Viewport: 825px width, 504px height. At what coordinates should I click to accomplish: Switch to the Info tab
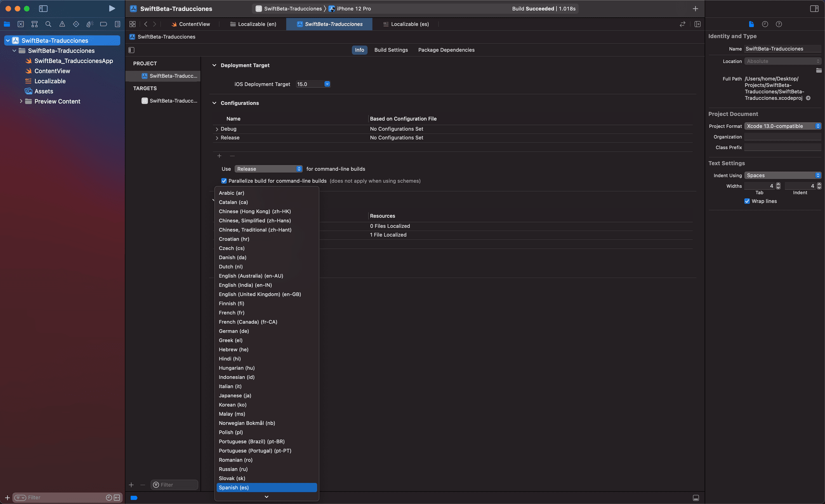click(360, 50)
